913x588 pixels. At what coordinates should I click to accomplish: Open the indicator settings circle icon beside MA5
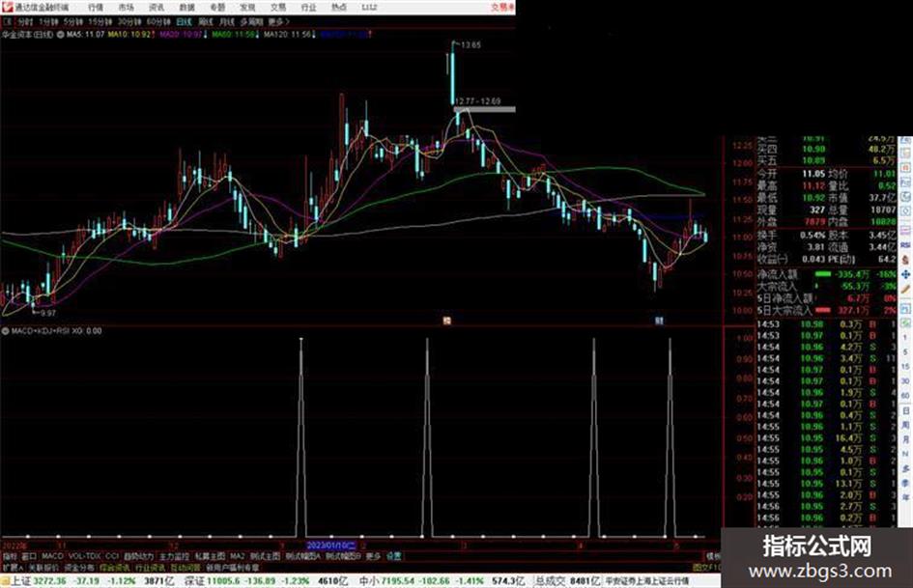(x=61, y=35)
